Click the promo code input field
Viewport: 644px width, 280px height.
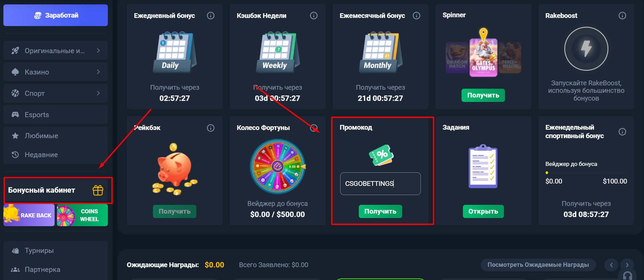tap(380, 184)
